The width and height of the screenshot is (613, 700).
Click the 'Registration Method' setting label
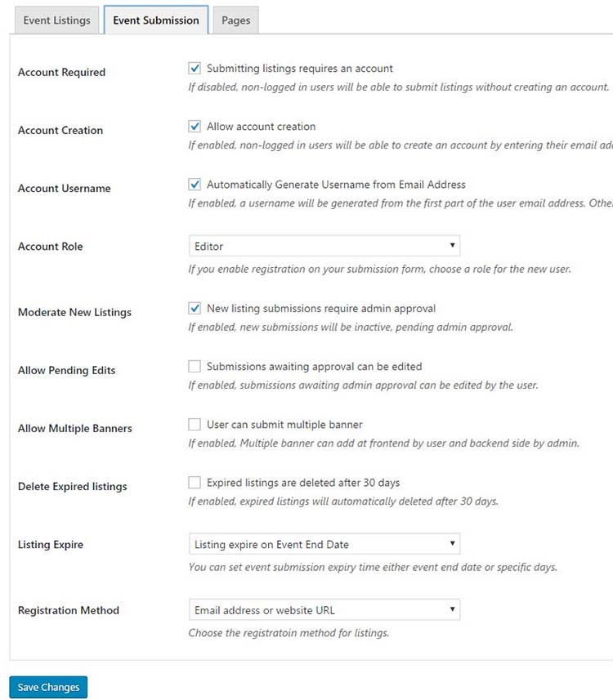point(69,611)
